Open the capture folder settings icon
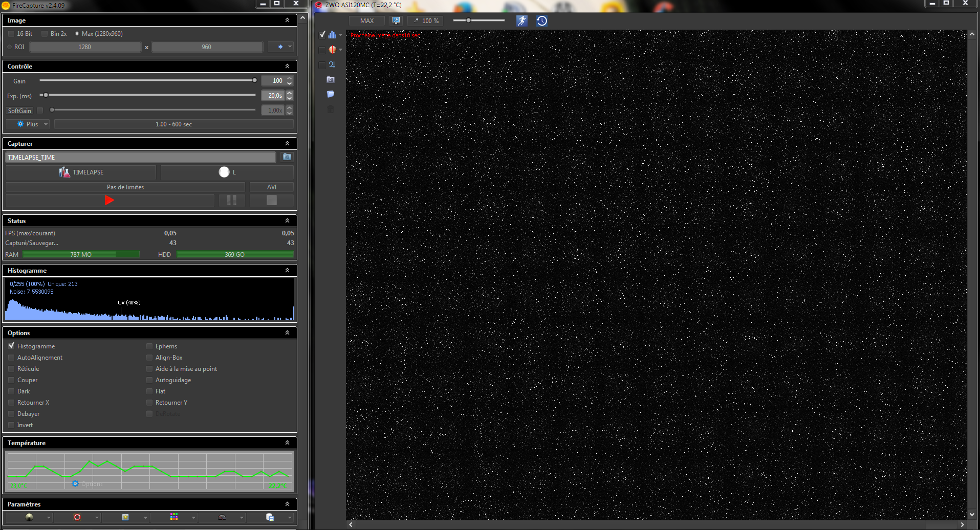 [287, 157]
